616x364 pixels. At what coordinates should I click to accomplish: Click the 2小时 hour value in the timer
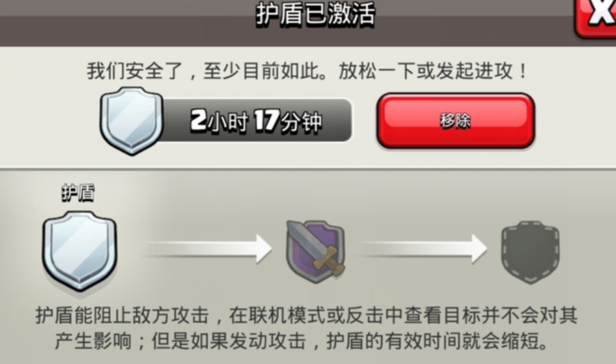[219, 121]
